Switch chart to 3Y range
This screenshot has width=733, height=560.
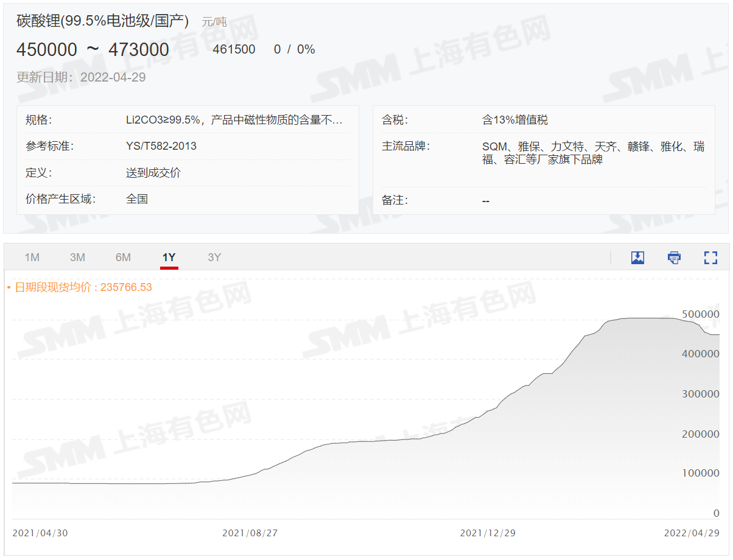(x=214, y=257)
